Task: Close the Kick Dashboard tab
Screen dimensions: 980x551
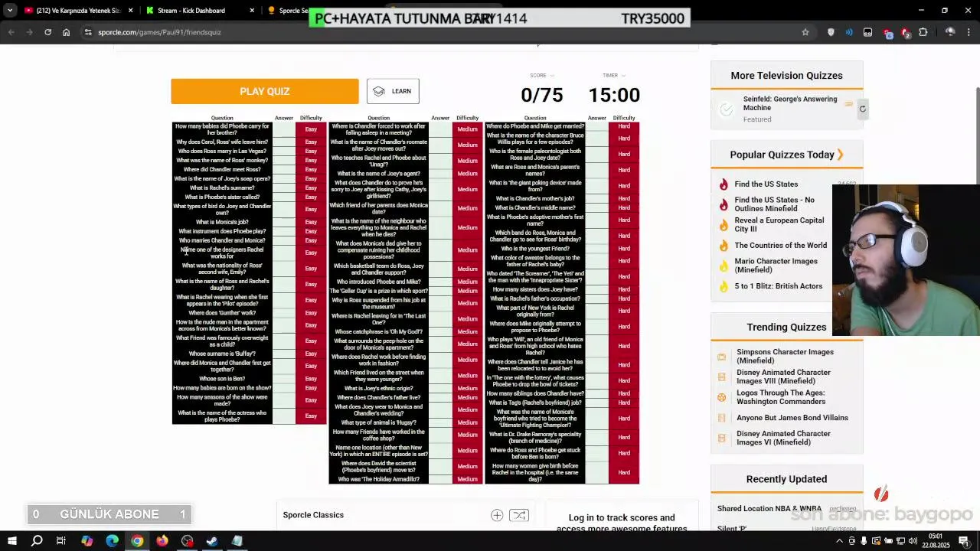Action: coord(253,11)
